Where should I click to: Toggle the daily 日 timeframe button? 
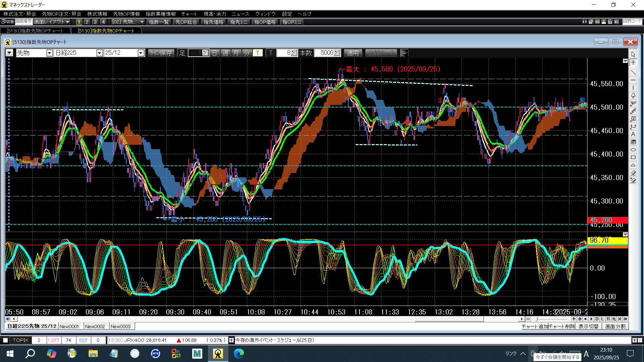click(215, 53)
